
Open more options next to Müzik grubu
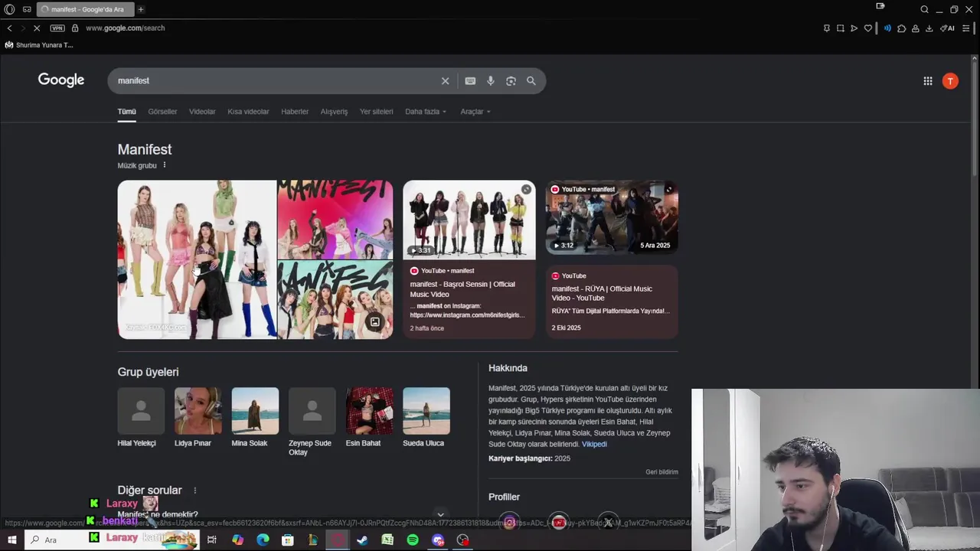point(164,165)
